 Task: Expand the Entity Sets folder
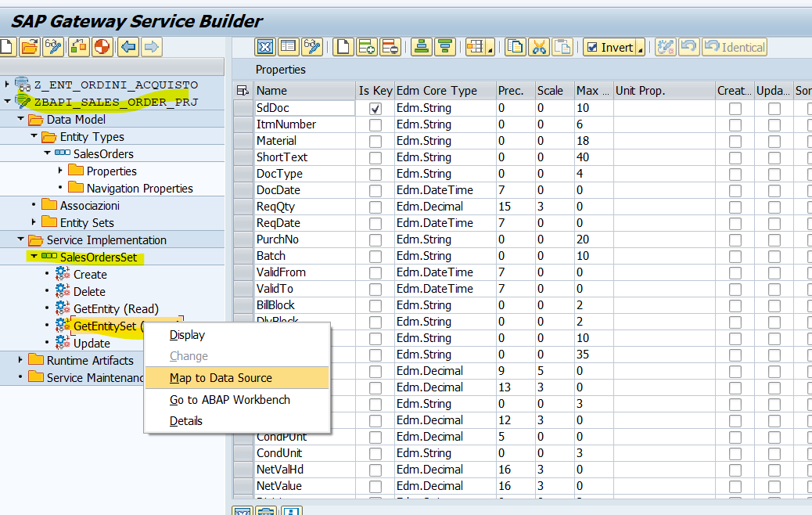coord(34,221)
